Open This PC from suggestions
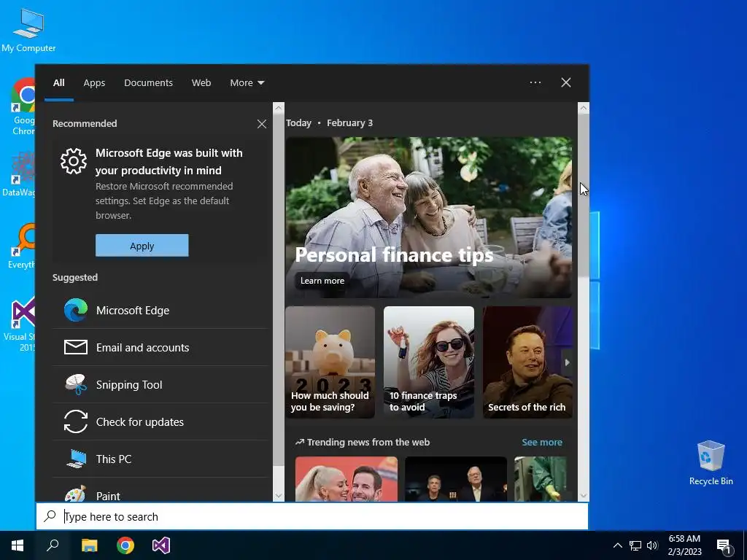The height and width of the screenshot is (560, 747). tap(160, 459)
